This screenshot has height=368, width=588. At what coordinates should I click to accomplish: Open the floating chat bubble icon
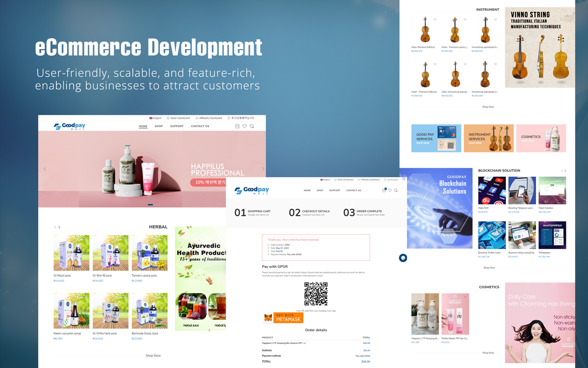pos(403,258)
